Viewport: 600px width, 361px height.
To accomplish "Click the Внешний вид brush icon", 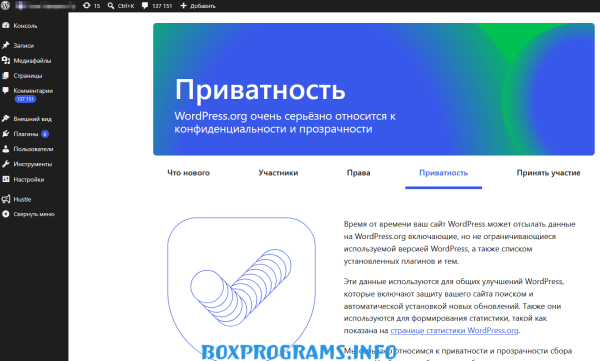I will pos(6,119).
